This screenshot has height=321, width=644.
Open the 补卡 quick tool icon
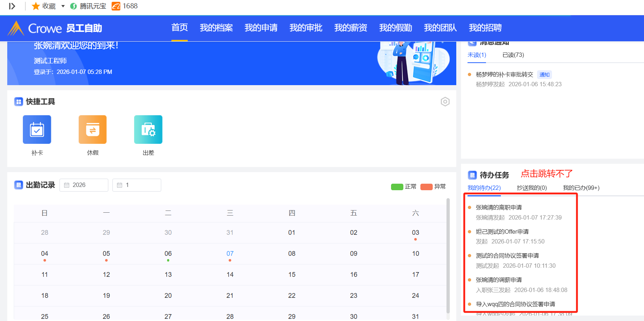click(x=37, y=129)
